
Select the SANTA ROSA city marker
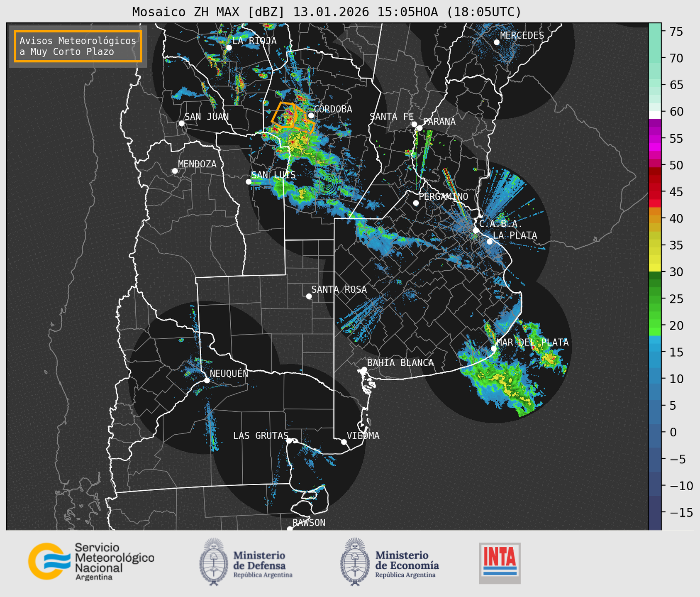click(309, 296)
